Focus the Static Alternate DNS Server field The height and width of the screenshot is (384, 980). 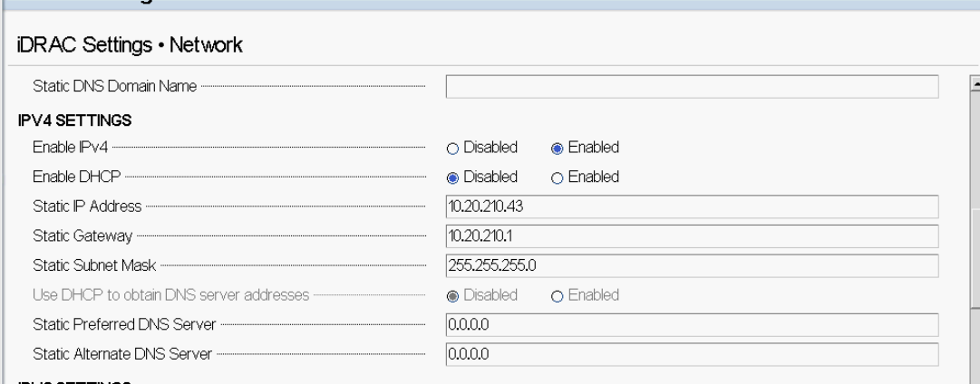(x=692, y=354)
